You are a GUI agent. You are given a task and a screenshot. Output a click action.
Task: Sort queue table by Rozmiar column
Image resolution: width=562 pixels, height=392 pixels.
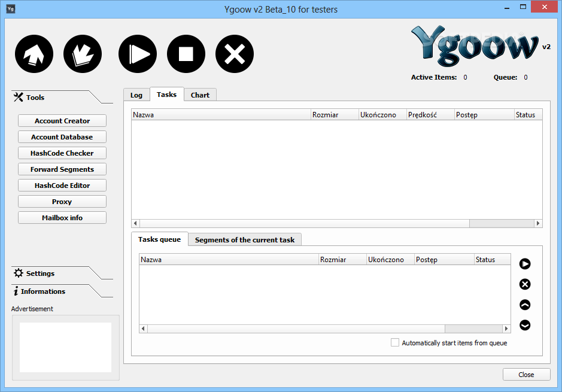(343, 259)
